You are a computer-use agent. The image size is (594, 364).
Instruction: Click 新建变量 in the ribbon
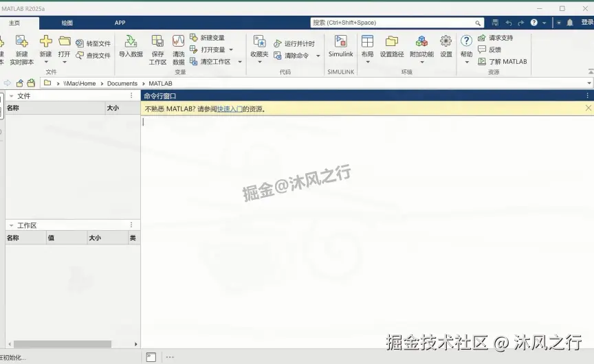point(207,38)
